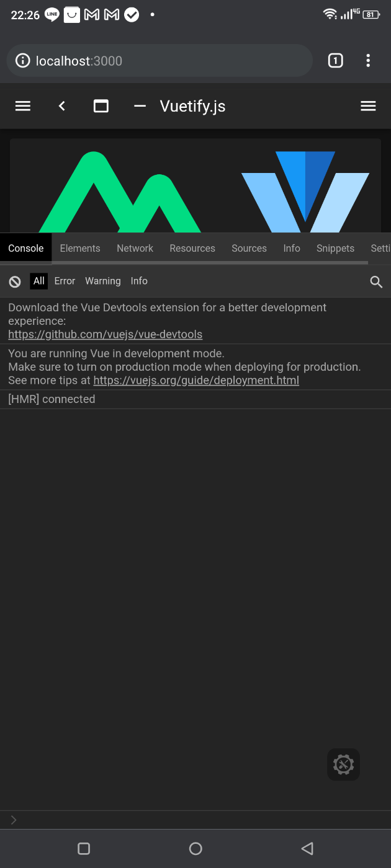The width and height of the screenshot is (391, 868).
Task: Open the Info tab in devtools
Action: [x=292, y=248]
